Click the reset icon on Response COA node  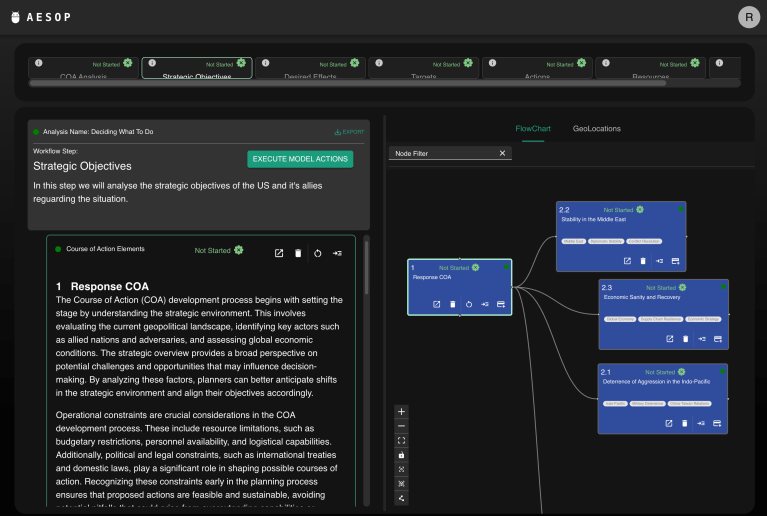(x=468, y=304)
